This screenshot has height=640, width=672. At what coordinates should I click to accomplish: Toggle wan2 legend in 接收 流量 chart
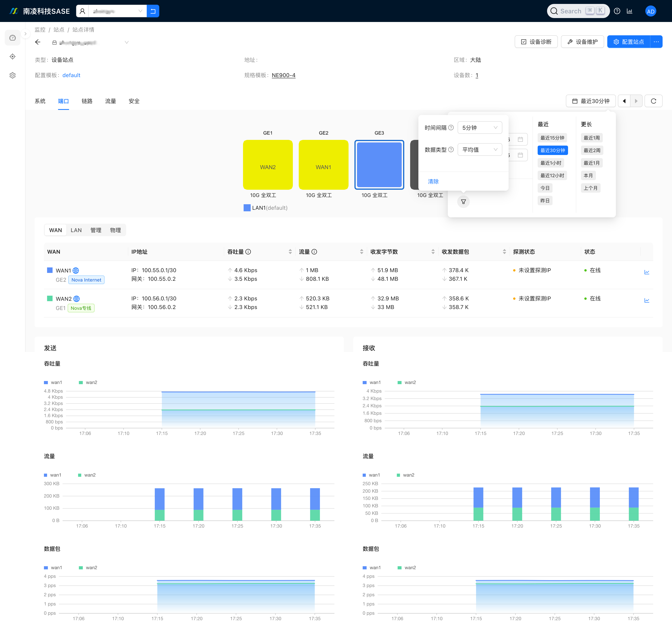(405, 475)
